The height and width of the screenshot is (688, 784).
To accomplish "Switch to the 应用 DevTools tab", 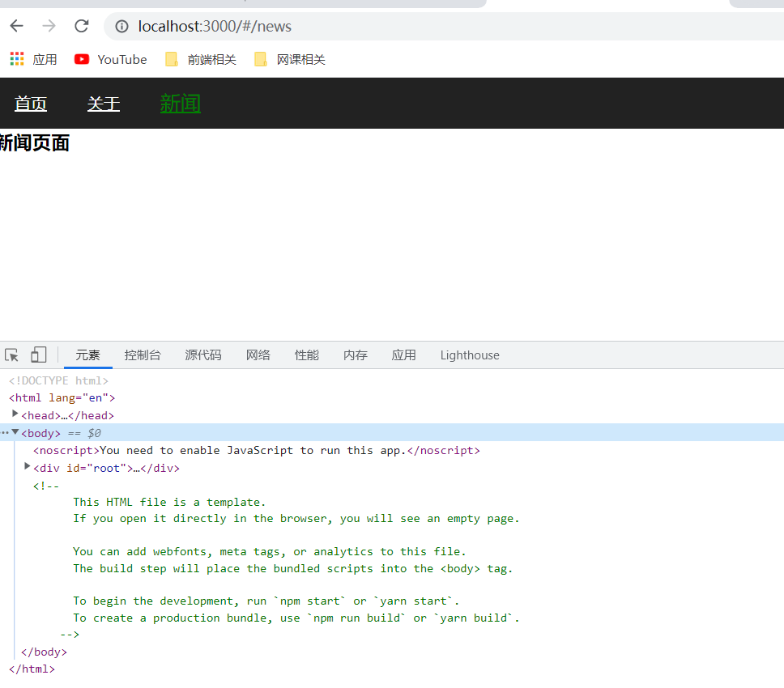I will pos(403,355).
